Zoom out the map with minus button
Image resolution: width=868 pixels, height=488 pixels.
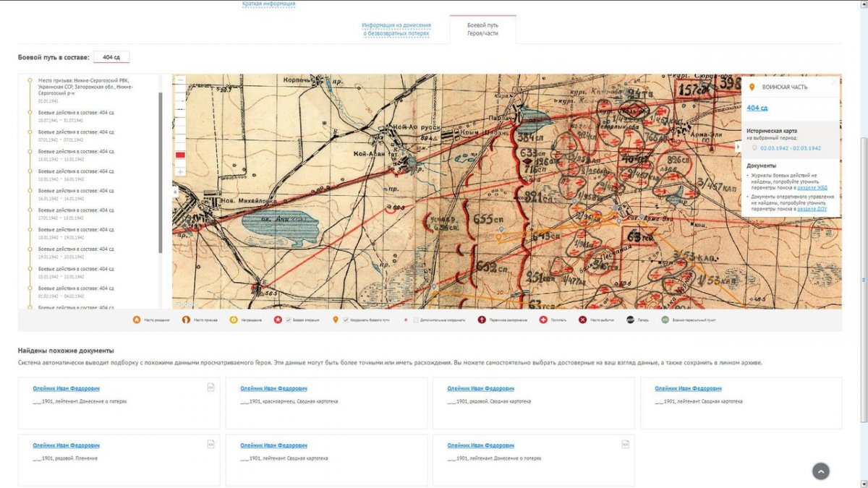tap(180, 80)
